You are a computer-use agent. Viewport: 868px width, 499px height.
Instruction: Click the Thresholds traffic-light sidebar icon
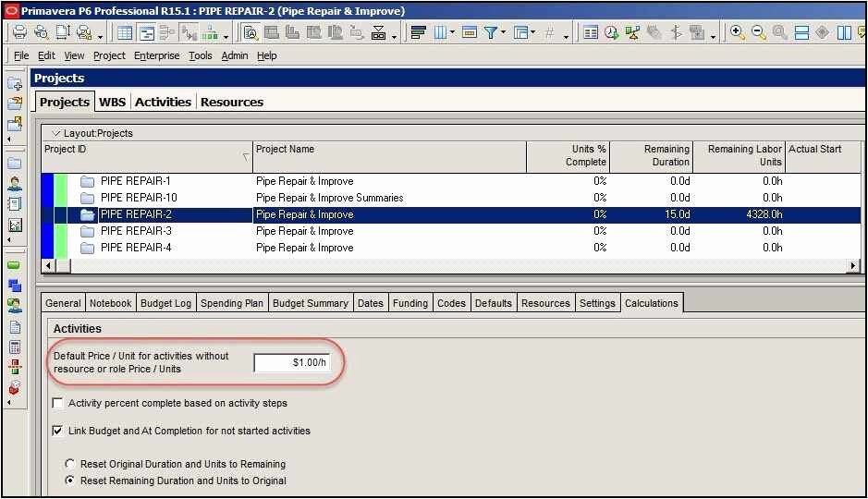coord(15,366)
